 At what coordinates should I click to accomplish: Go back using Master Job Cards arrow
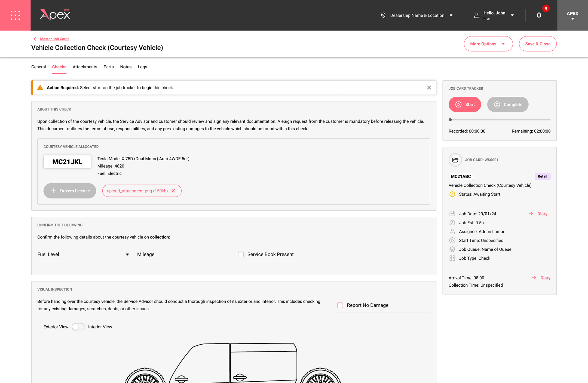tap(35, 39)
